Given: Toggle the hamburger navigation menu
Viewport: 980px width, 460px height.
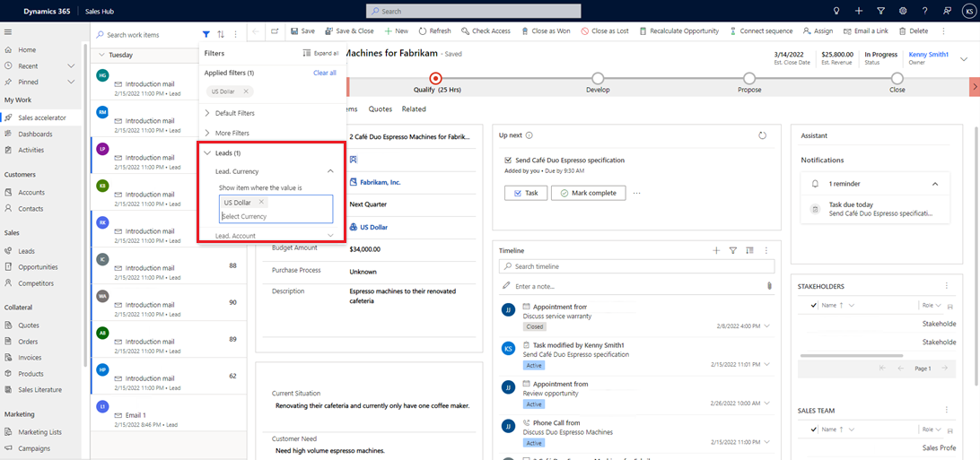Looking at the screenshot, I should click(x=7, y=31).
